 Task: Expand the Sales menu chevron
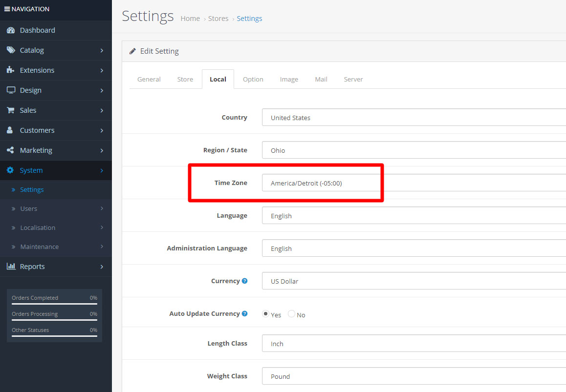coord(102,110)
